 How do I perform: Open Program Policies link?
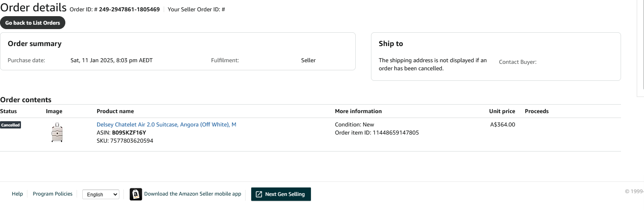[x=52, y=194]
